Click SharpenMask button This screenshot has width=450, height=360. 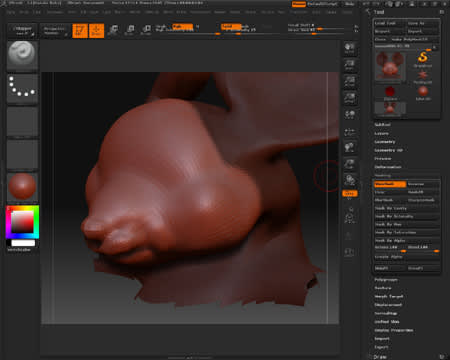coord(423,200)
